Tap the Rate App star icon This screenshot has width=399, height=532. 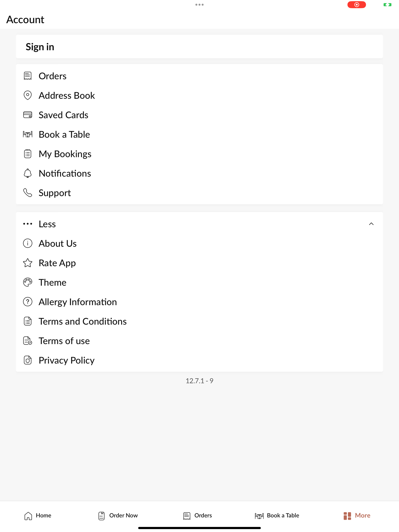tap(28, 263)
